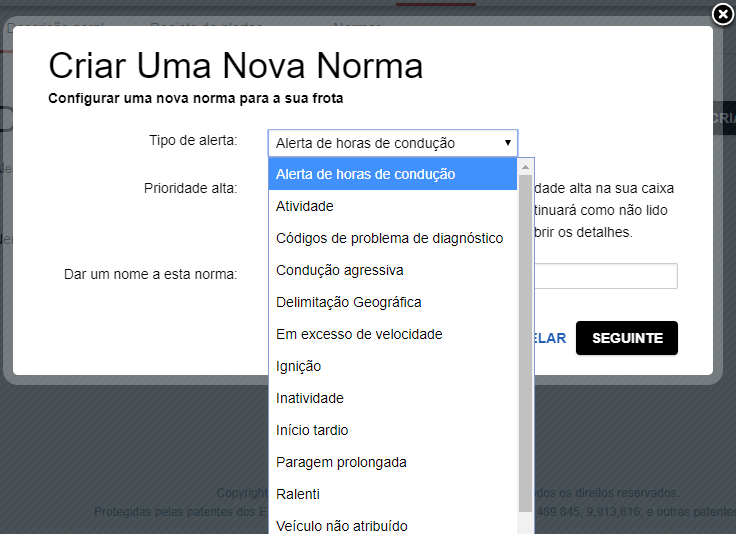Click the partially hidden cancel link

550,338
